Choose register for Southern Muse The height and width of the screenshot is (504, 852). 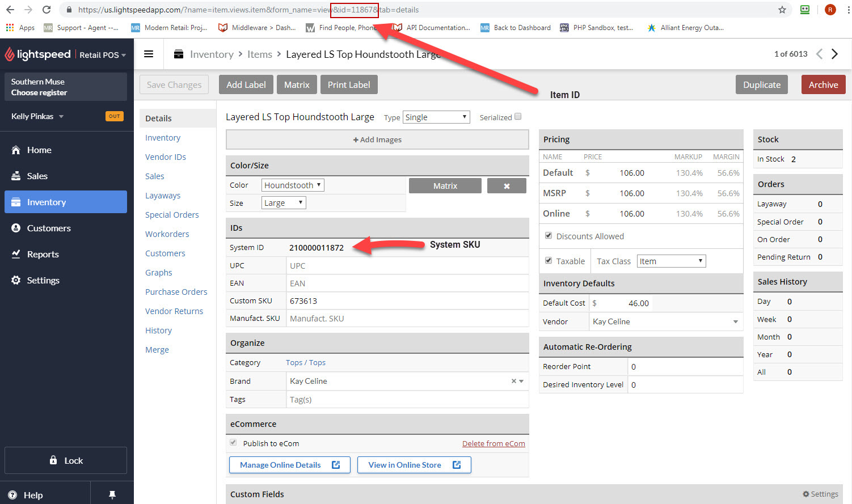click(66, 87)
